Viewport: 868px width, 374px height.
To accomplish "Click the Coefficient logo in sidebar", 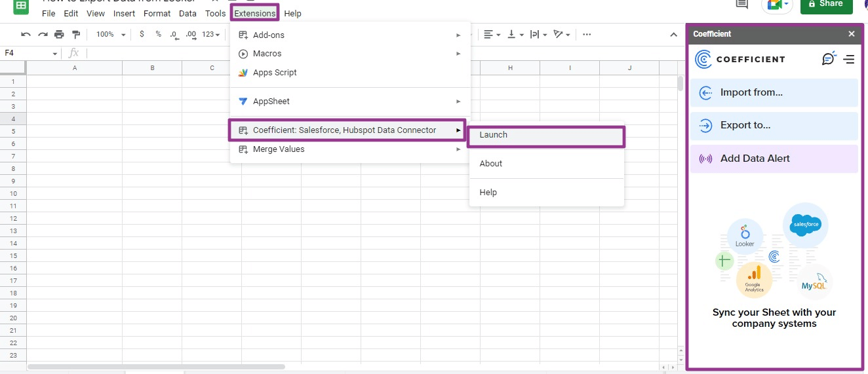I will pos(740,59).
